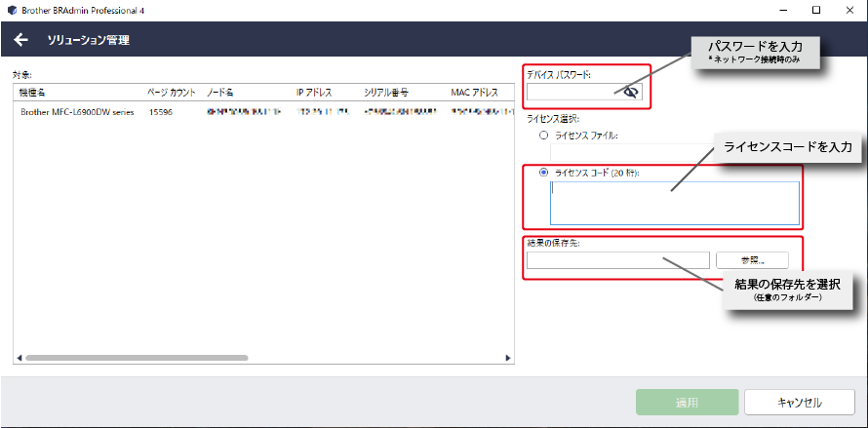Click the シリアル番号 column header
868x428 pixels.
point(386,93)
